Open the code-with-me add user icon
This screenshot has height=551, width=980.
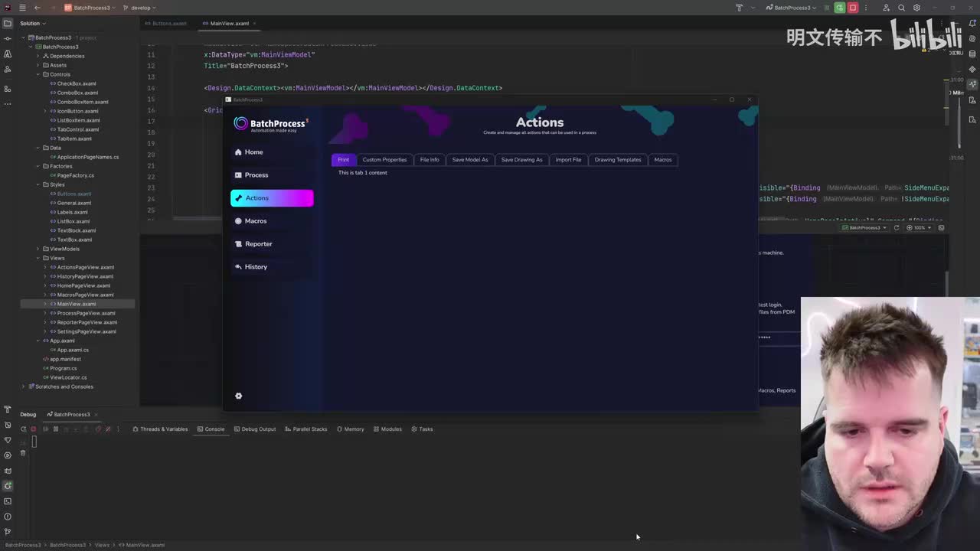[x=887, y=8]
